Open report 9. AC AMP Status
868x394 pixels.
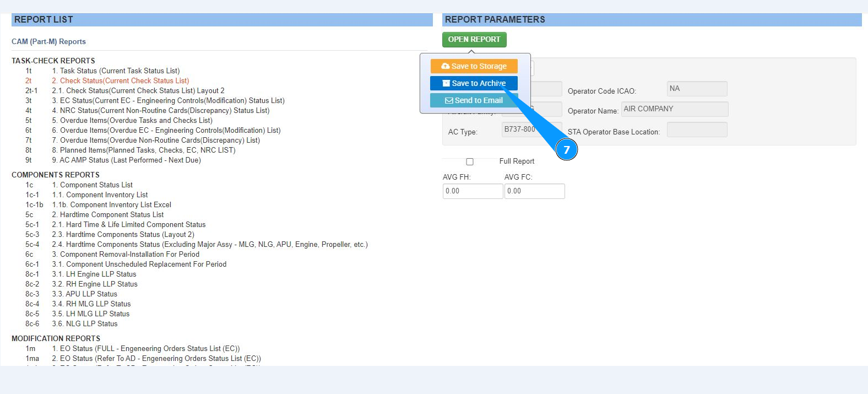[x=127, y=160]
